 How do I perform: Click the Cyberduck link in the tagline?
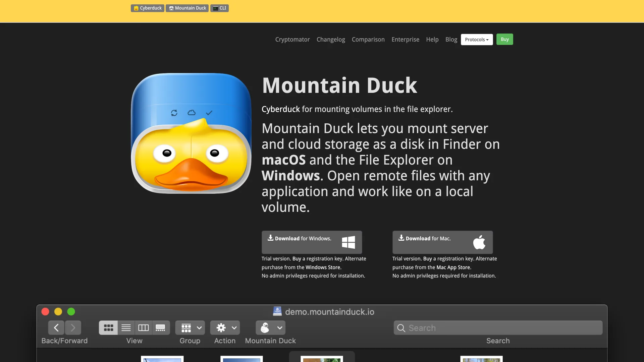pos(281,109)
